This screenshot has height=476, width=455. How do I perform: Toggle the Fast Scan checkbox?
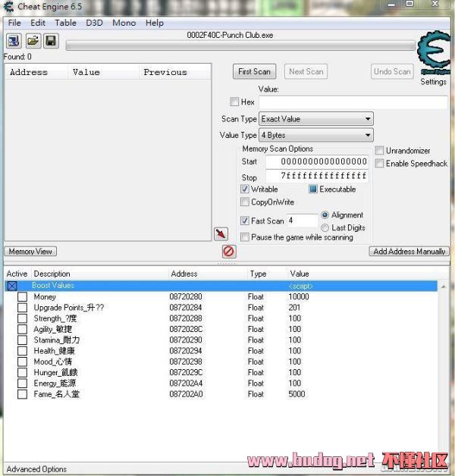pyautogui.click(x=244, y=221)
